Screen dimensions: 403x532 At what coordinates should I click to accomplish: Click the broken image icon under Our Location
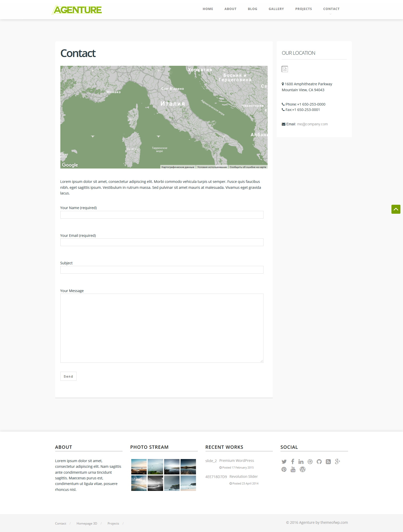tap(285, 69)
